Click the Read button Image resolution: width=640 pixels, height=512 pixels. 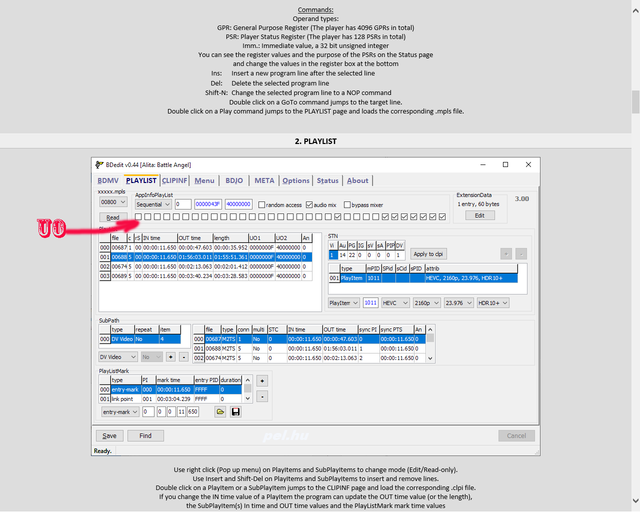click(x=113, y=217)
